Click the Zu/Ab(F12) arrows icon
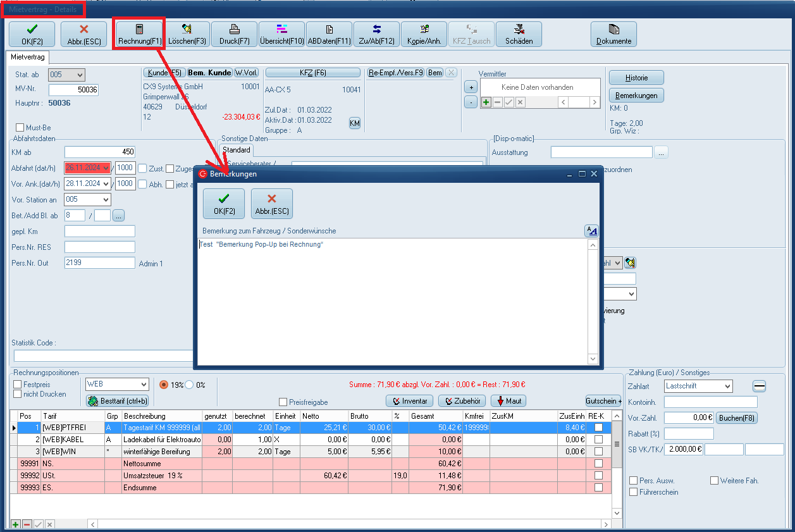The height and width of the screenshot is (532, 795). click(376, 34)
